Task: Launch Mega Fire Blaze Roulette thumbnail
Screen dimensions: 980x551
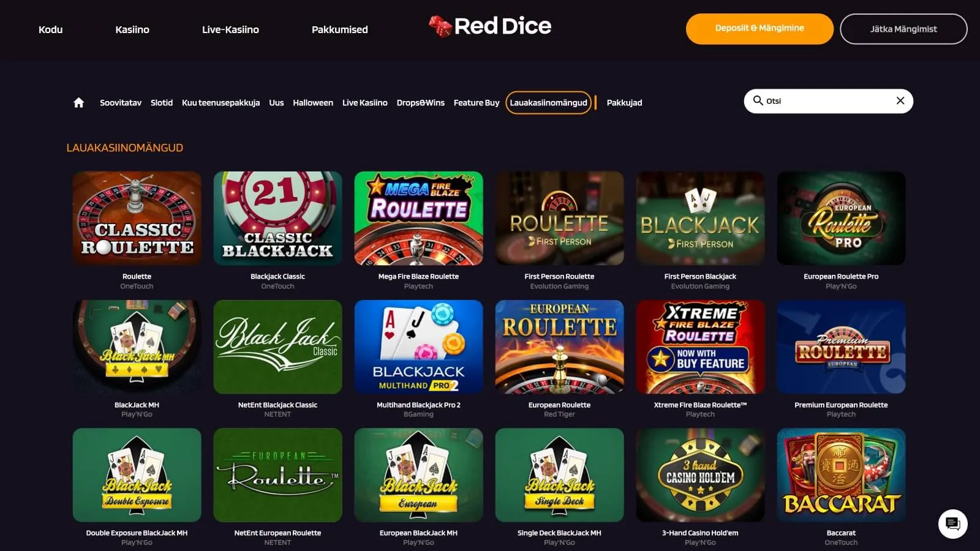Action: 418,218
